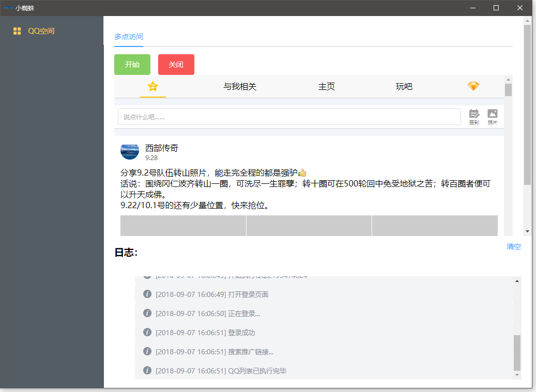Image resolution: width=536 pixels, height=392 pixels.
Task: Click the log panel scroll up arrow
Action: point(517,281)
